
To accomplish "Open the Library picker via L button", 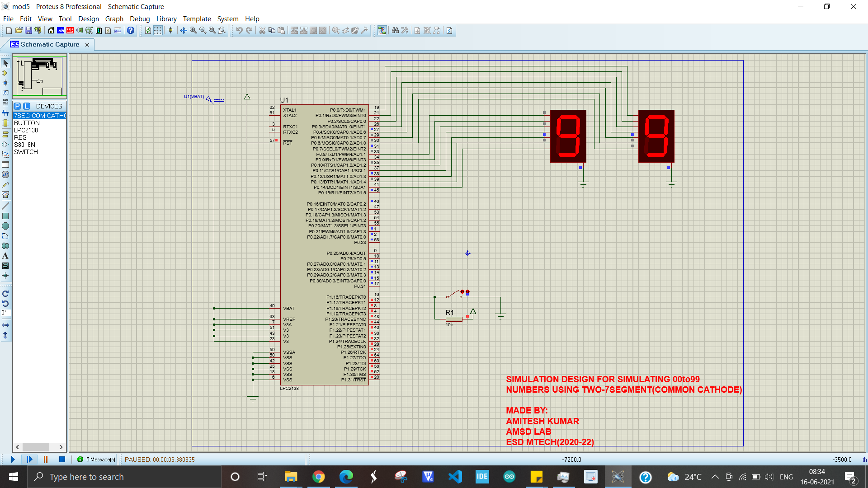I will [x=27, y=106].
